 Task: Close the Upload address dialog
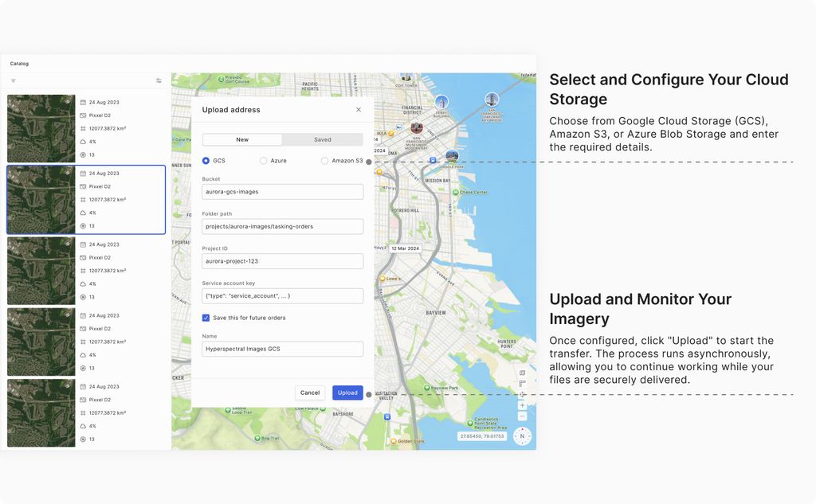[359, 110]
